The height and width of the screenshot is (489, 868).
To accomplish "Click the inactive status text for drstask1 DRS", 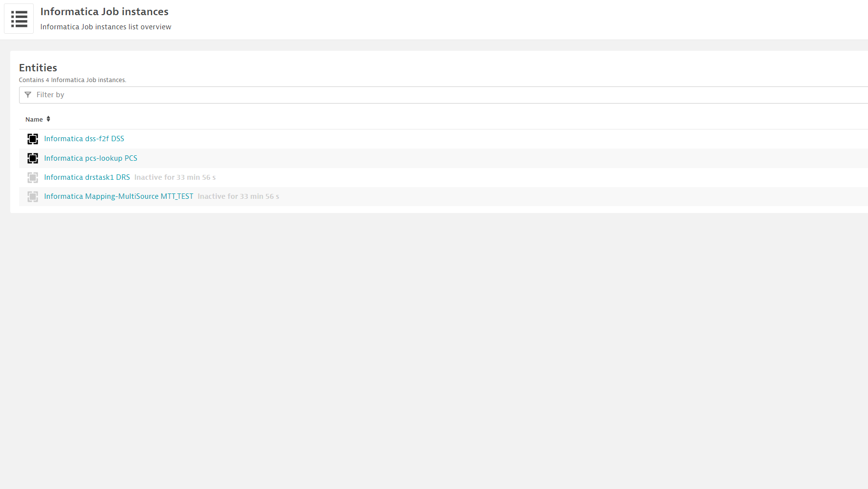I will pyautogui.click(x=175, y=177).
